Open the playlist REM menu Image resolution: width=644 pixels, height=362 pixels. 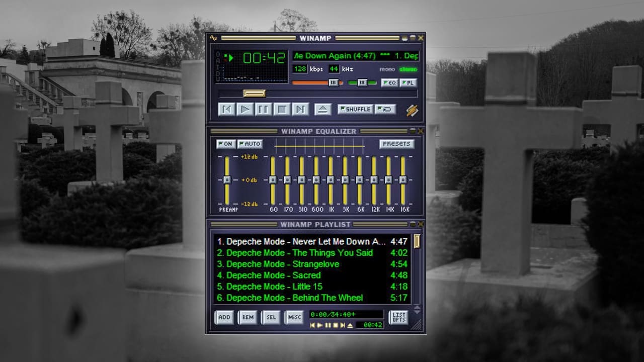click(x=248, y=317)
